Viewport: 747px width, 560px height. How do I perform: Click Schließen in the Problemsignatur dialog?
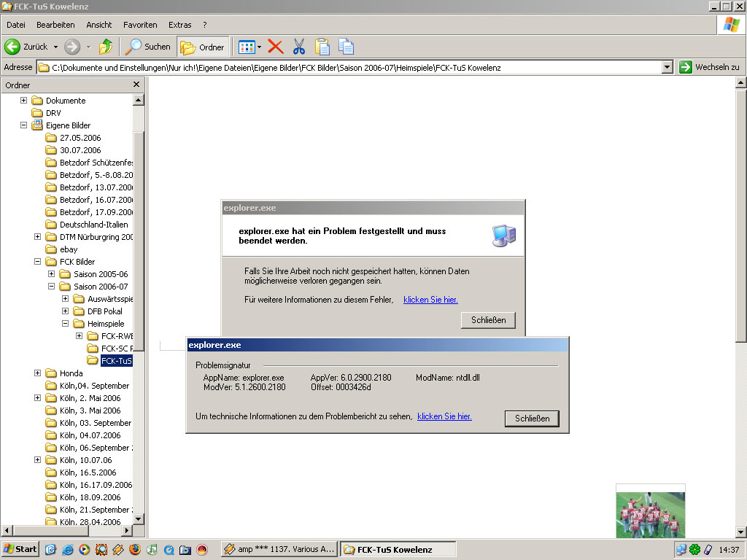(532, 419)
